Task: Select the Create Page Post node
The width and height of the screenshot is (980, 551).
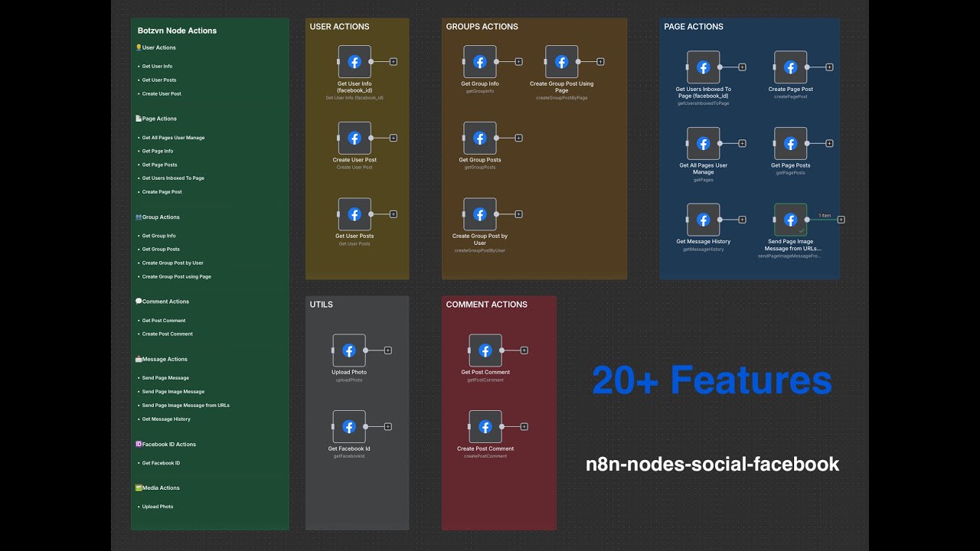Action: 791,67
